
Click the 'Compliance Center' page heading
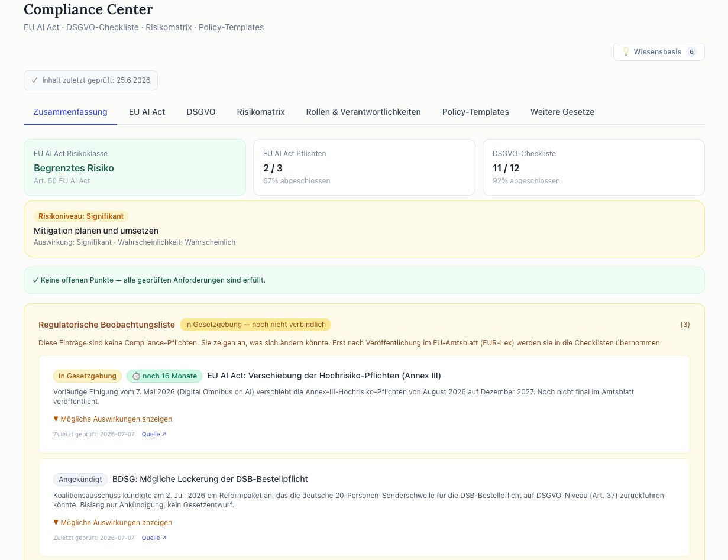coord(88,9)
